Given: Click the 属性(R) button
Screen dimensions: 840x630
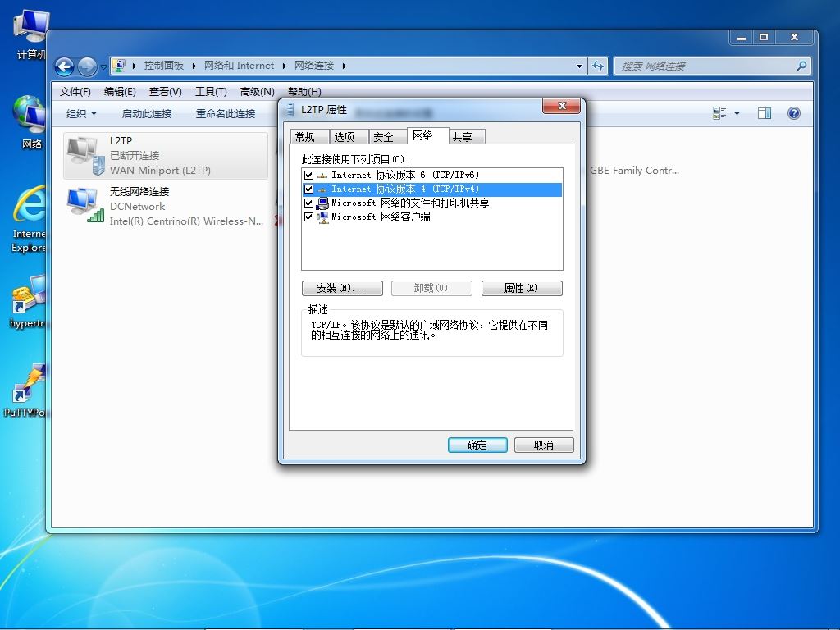Looking at the screenshot, I should pos(522,288).
